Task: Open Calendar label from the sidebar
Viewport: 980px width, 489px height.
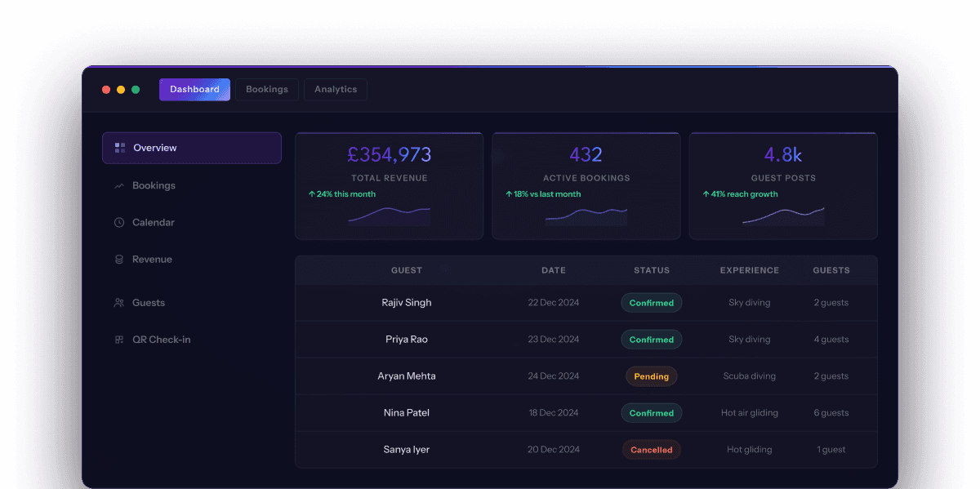Action: pos(154,222)
